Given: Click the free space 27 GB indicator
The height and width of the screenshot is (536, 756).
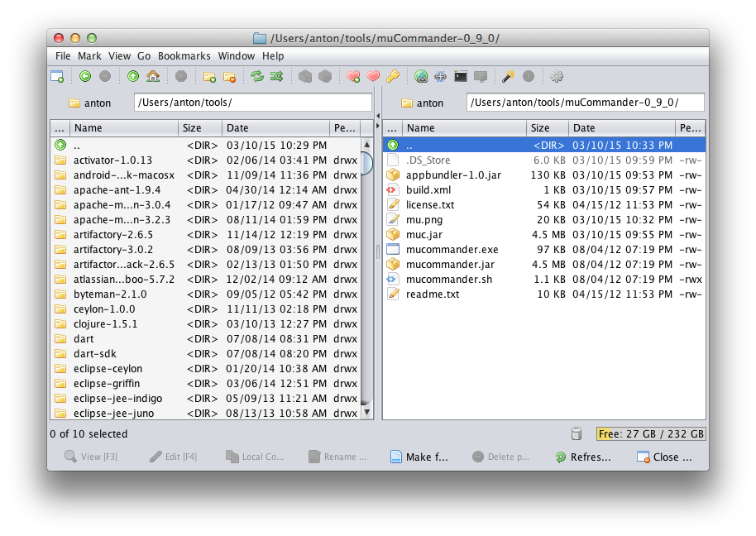Looking at the screenshot, I should (x=651, y=433).
